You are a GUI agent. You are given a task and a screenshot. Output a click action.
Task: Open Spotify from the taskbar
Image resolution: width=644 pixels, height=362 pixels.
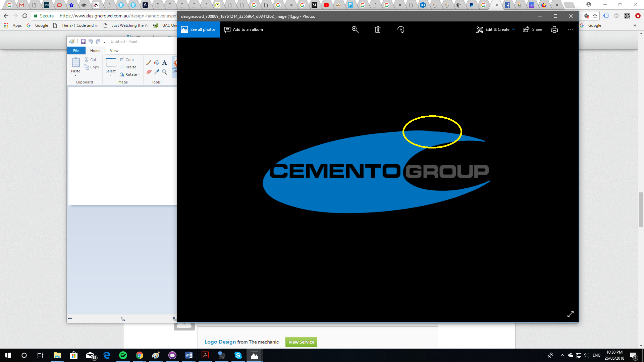123,355
